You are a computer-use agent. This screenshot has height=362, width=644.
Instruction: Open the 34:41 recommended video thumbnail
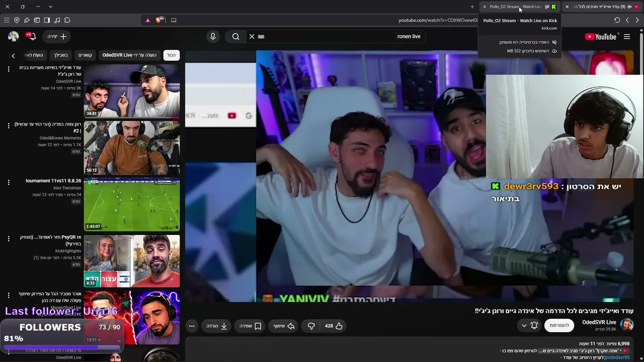coord(132,91)
